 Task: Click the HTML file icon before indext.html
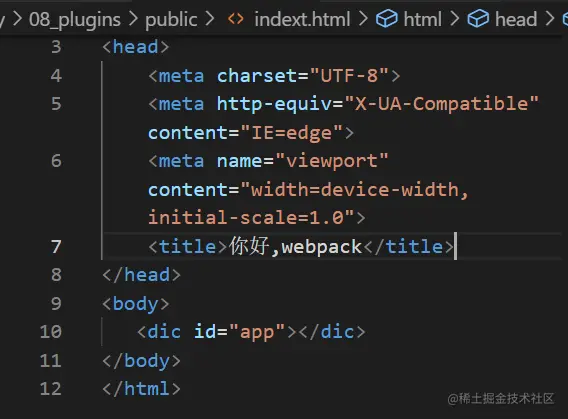(x=235, y=19)
